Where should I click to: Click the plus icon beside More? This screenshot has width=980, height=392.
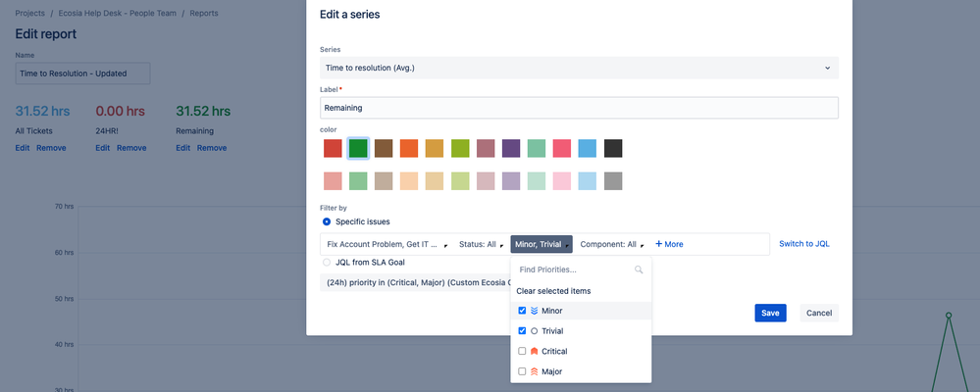click(658, 244)
